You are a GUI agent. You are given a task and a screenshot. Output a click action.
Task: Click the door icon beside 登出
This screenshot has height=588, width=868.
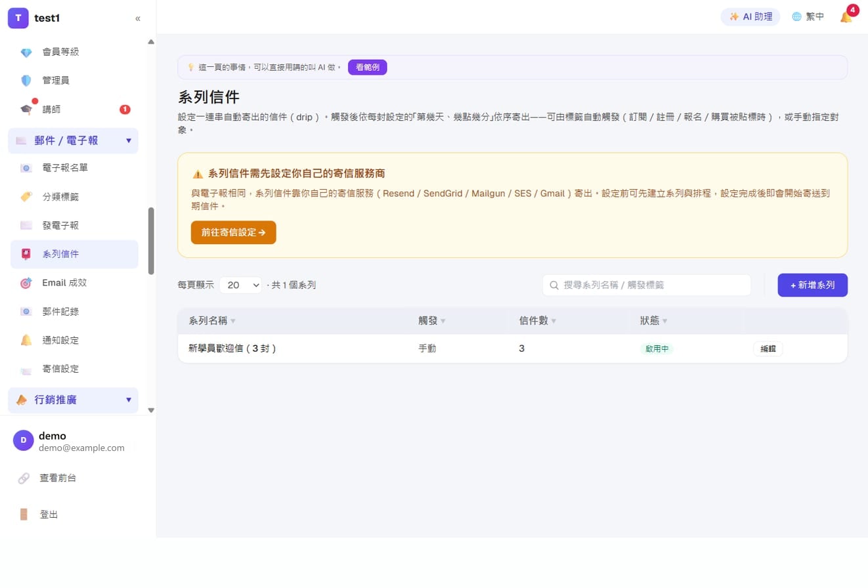(24, 514)
